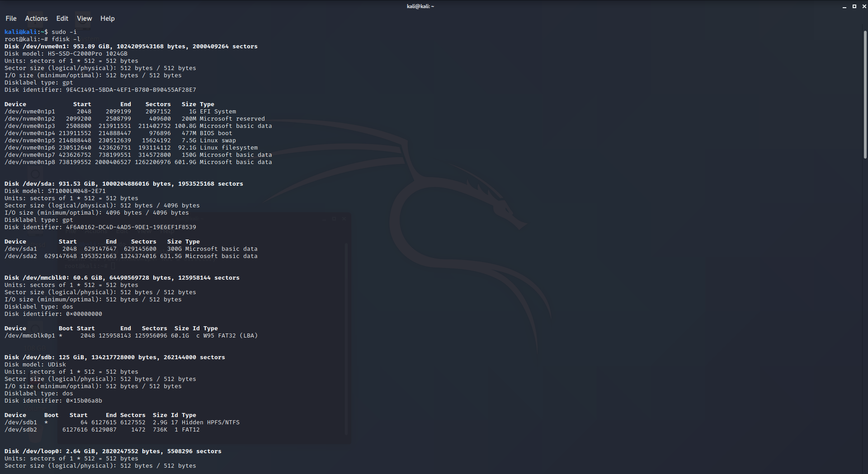Image resolution: width=868 pixels, height=474 pixels.
Task: Click the kali@kali window title
Action: (x=420, y=6)
